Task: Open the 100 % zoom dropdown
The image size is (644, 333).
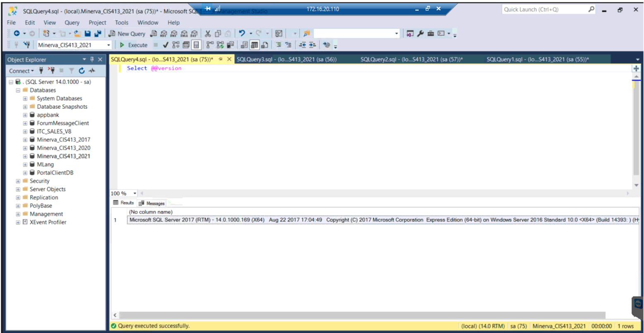Action: (x=134, y=193)
